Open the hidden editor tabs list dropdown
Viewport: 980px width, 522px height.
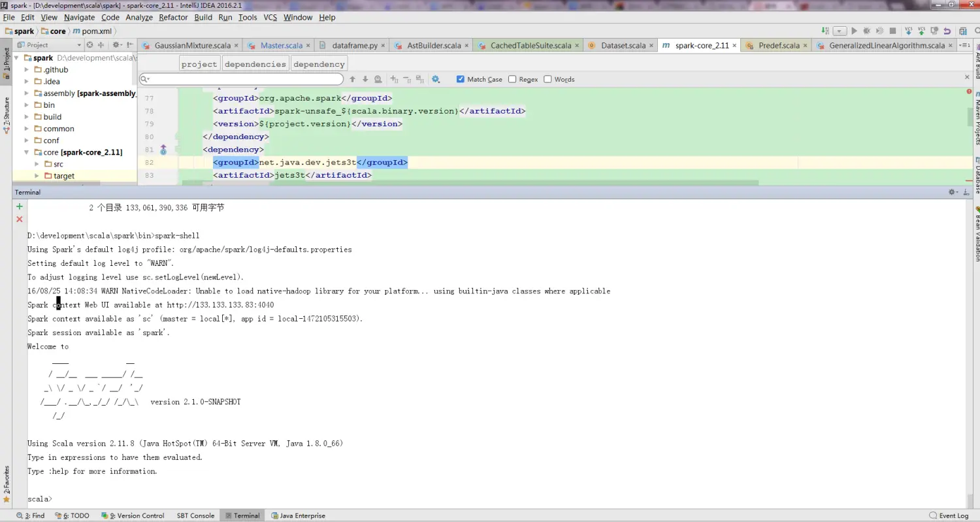(x=963, y=45)
